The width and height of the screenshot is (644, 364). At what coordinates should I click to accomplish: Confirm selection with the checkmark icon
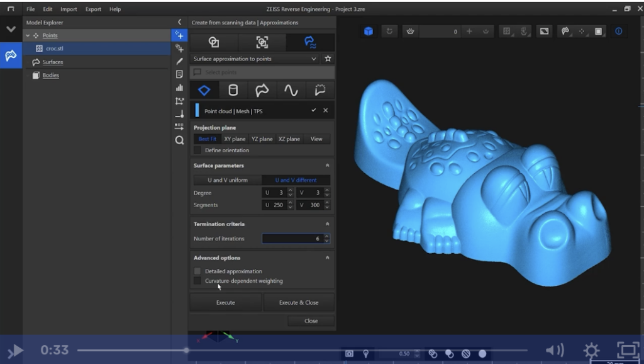[314, 110]
